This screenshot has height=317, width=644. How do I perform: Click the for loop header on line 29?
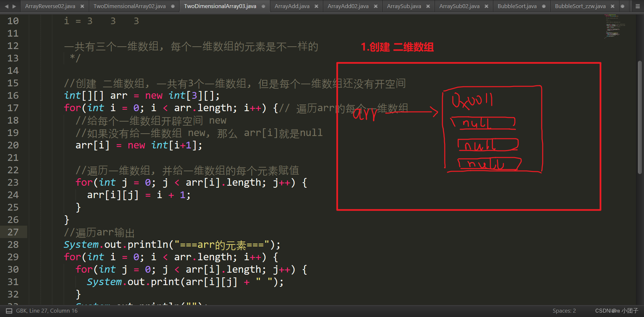[x=171, y=257]
